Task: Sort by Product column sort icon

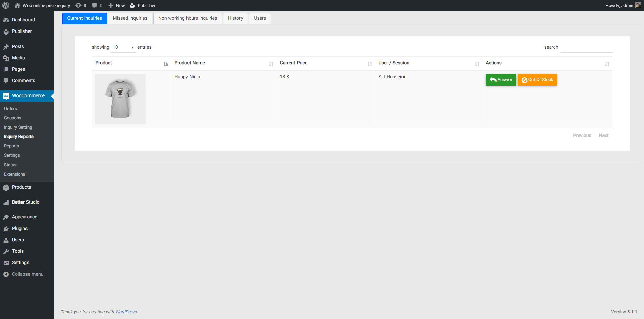Action: 166,64
